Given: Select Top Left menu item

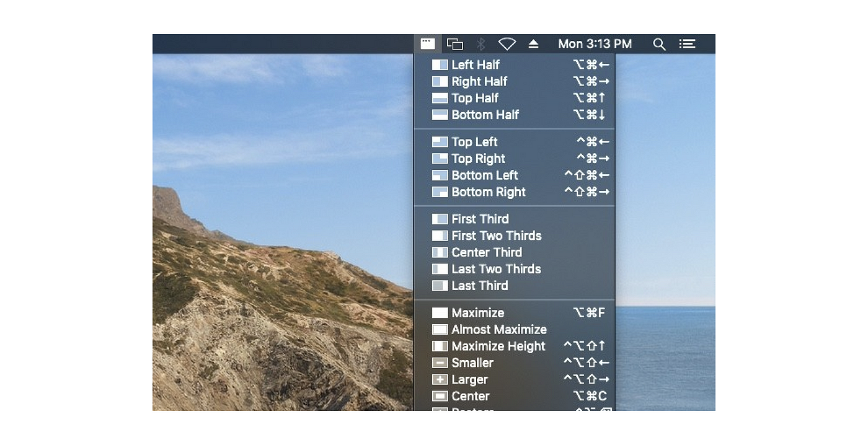Looking at the screenshot, I should [x=514, y=142].
